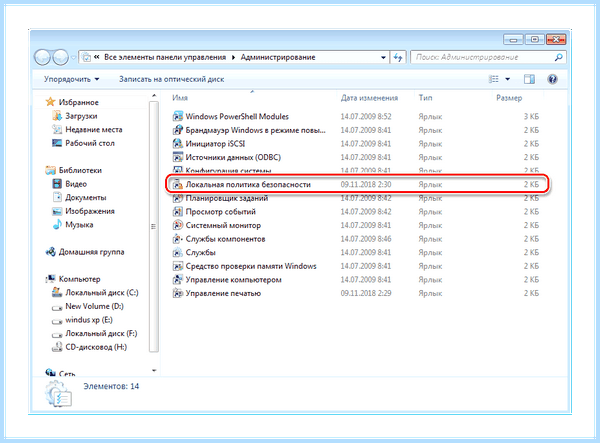Click the date 09.11.2018 2:29
600x443 pixels.
tap(366, 293)
